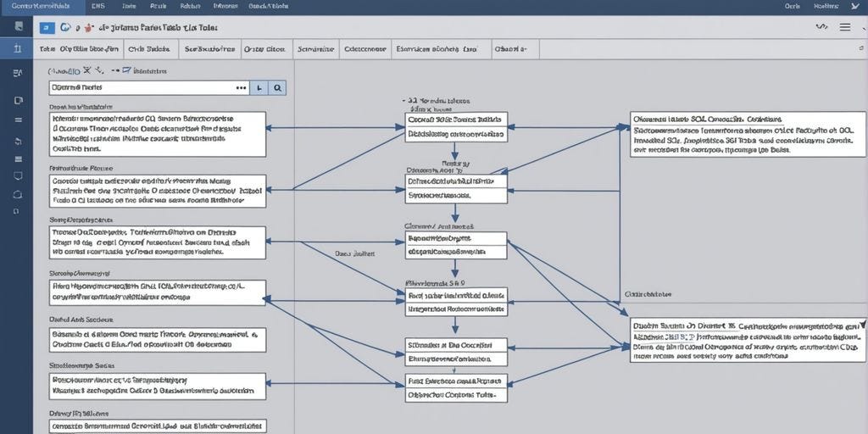Click the three-line list icon in left sidebar
Screen dimensions: 868x434
coord(19,159)
